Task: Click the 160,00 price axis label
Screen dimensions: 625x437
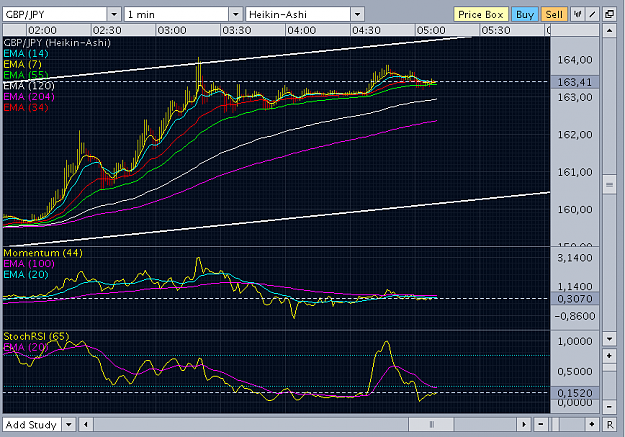Action: (x=575, y=209)
